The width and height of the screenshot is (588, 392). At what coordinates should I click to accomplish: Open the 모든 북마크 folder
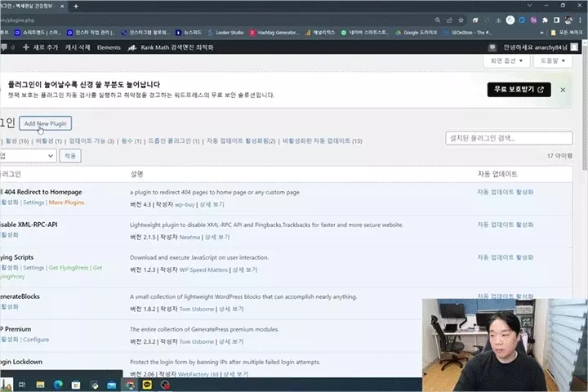567,33
